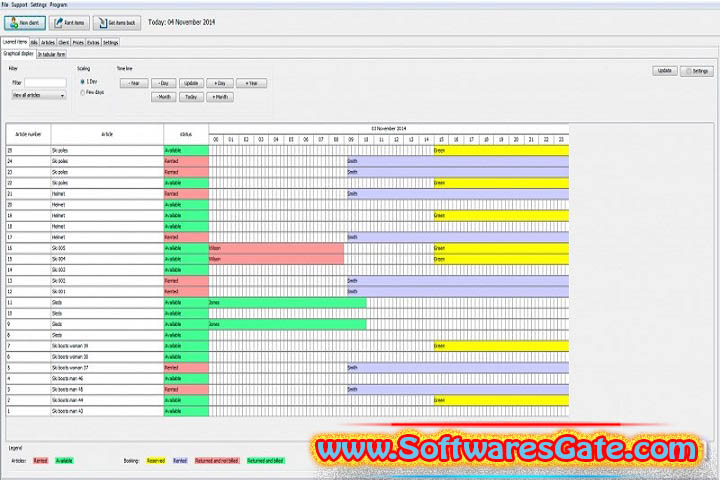Open the File menu
720x480 pixels.
click(x=5, y=5)
